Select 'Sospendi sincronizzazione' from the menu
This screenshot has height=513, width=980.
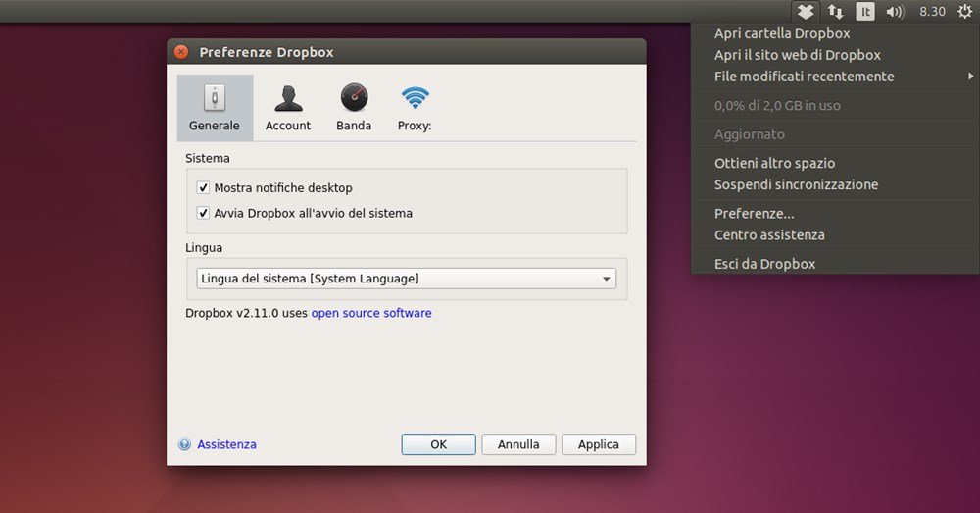tap(796, 184)
